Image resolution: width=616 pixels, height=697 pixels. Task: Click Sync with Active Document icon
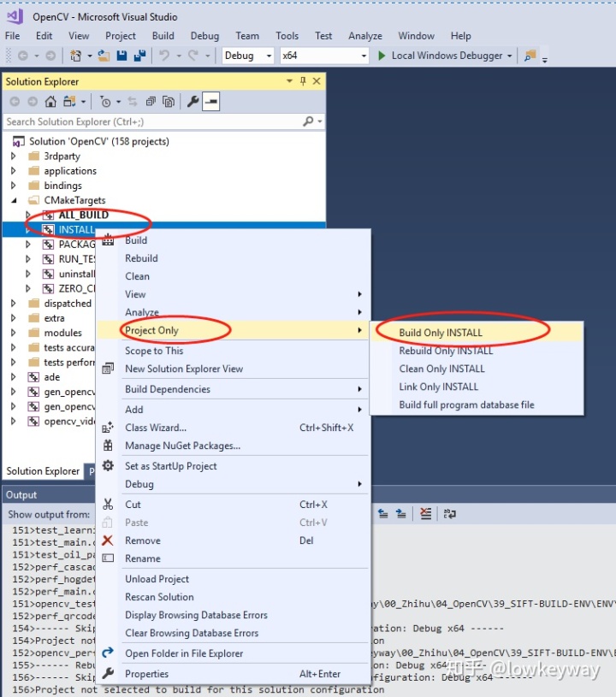pos(132,102)
